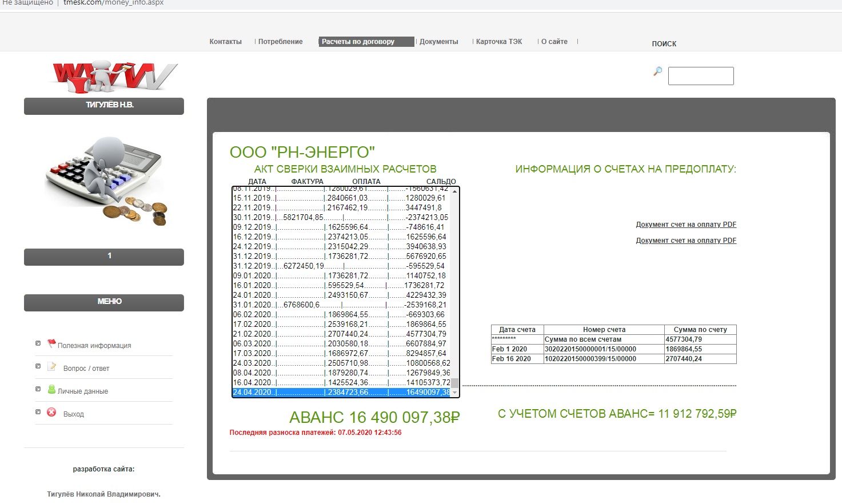Viewport: 842px width, 504px height.
Task: Open the Контакты menu item
Action: point(225,42)
